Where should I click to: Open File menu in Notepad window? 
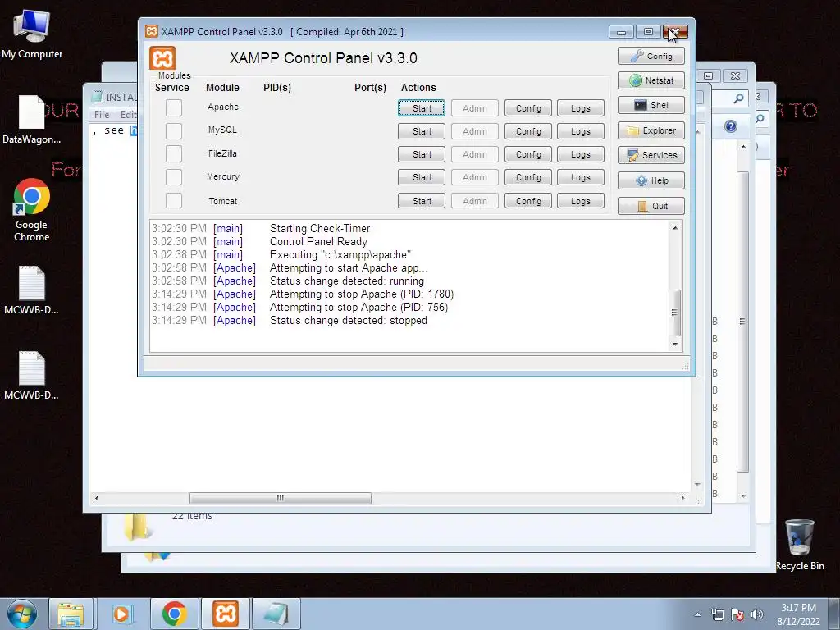click(102, 115)
